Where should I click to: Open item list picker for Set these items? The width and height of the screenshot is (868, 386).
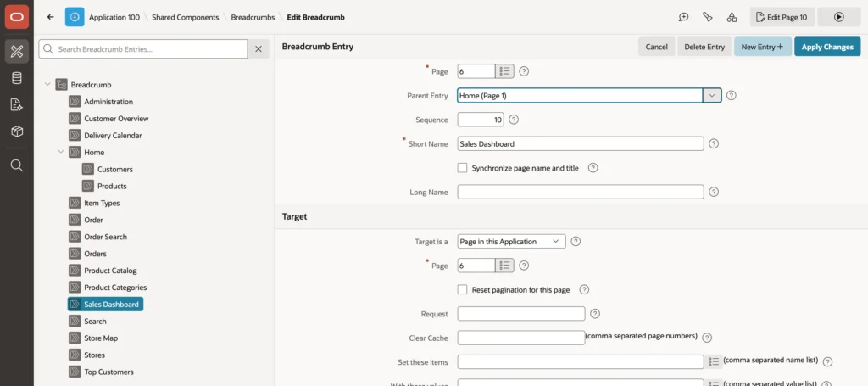714,361
